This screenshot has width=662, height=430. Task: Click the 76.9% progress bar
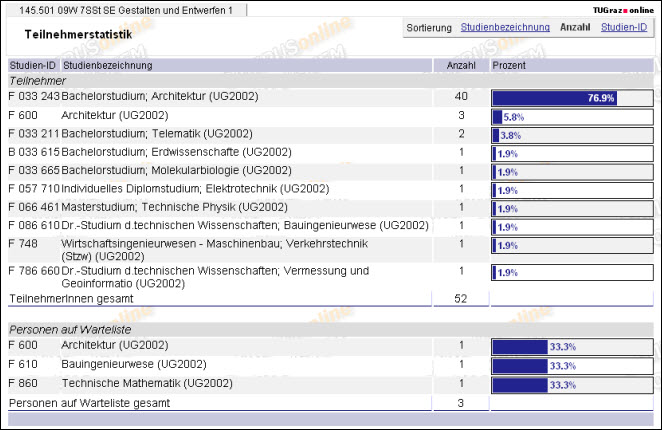(572, 98)
